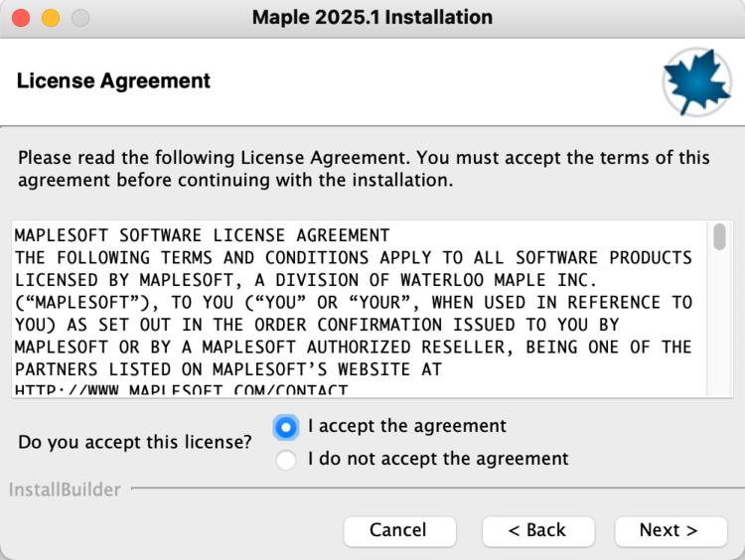
Task: Minimize the window using the yellow button
Action: (50, 18)
